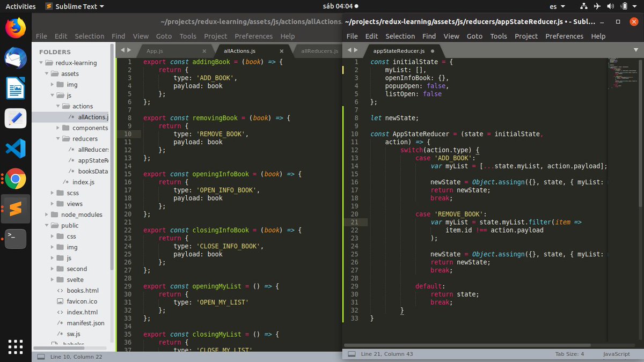Change JavaScript syntax in status bar
Screen dimensions: 644x362
pyautogui.click(x=616, y=354)
